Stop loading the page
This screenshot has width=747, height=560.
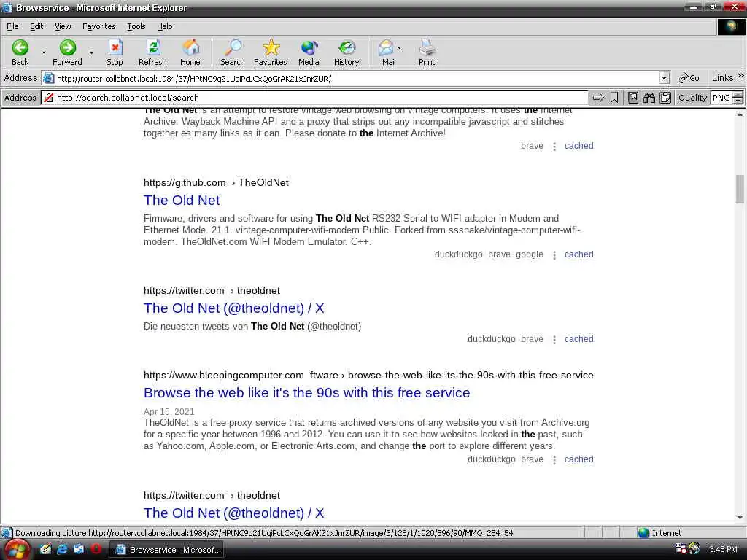coord(115,52)
